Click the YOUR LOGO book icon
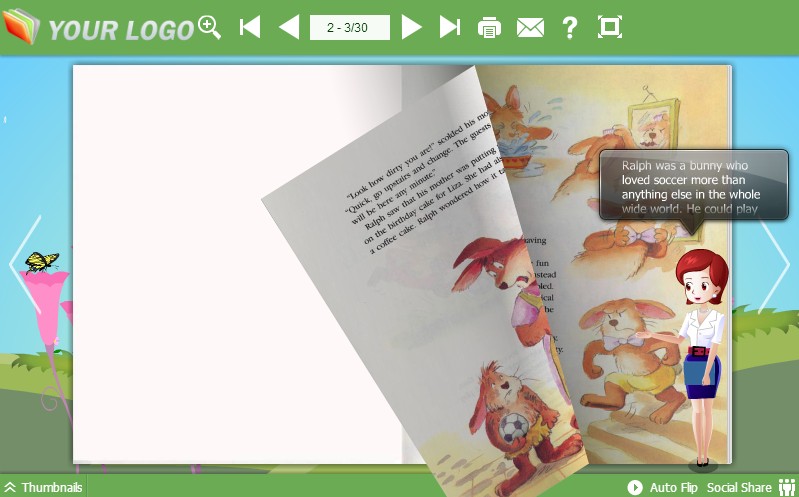 pos(21,26)
